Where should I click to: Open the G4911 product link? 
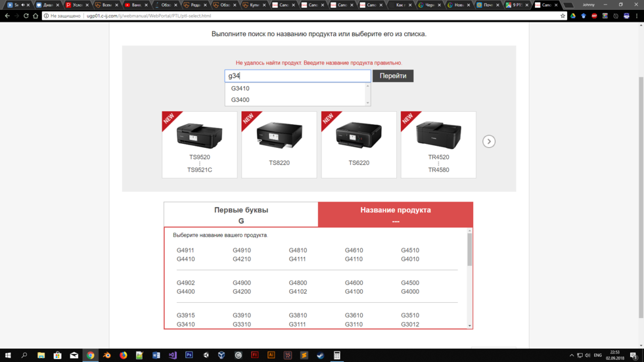point(185,250)
